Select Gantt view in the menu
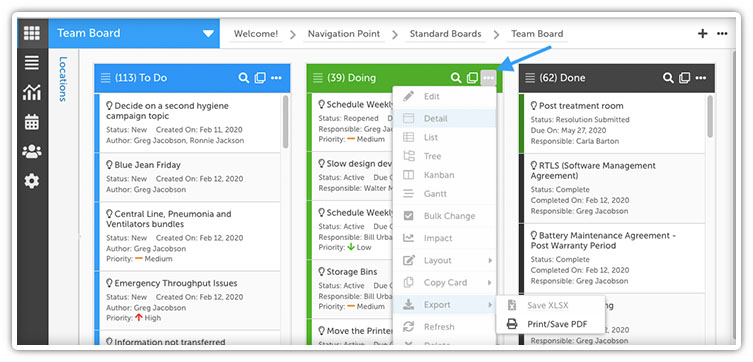Image resolution: width=753 pixels, height=362 pixels. (x=444, y=194)
